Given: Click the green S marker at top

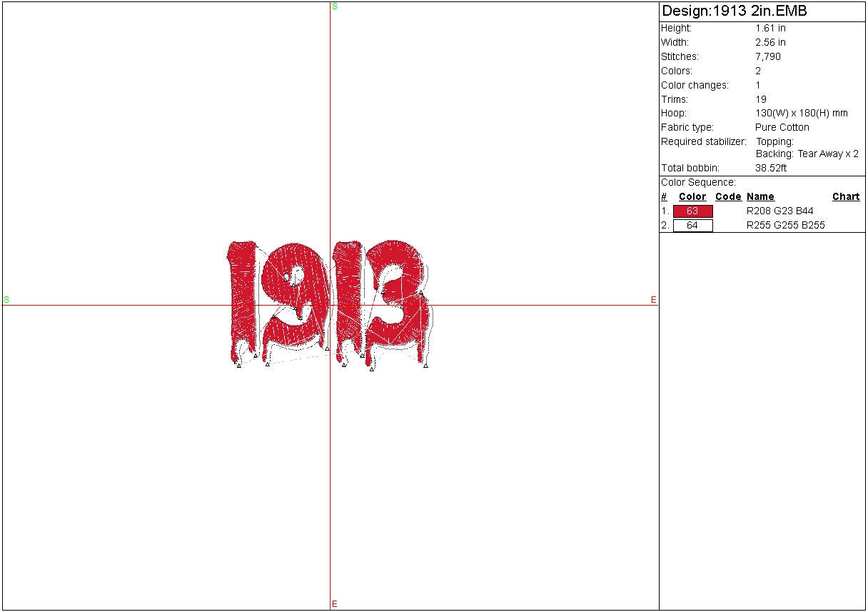Looking at the screenshot, I should [x=335, y=6].
